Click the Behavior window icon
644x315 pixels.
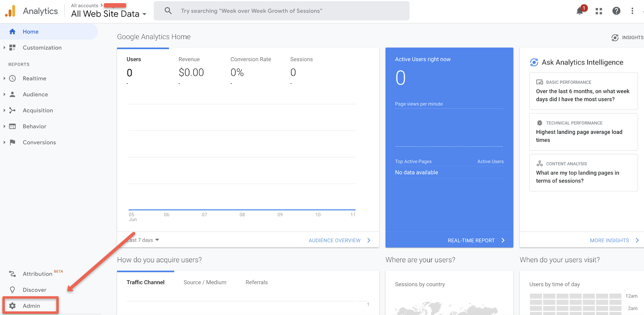pyautogui.click(x=12, y=126)
